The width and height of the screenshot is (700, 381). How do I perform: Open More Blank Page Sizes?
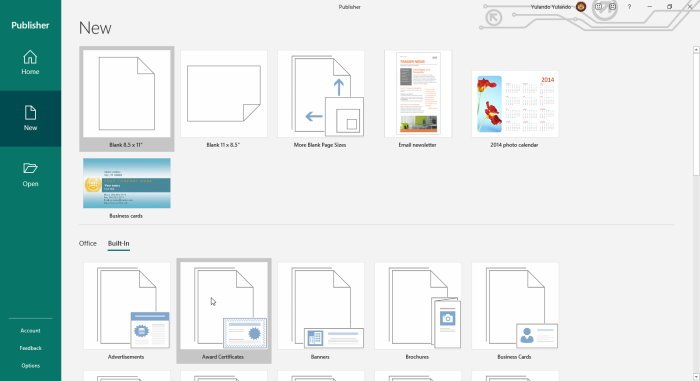pyautogui.click(x=321, y=99)
